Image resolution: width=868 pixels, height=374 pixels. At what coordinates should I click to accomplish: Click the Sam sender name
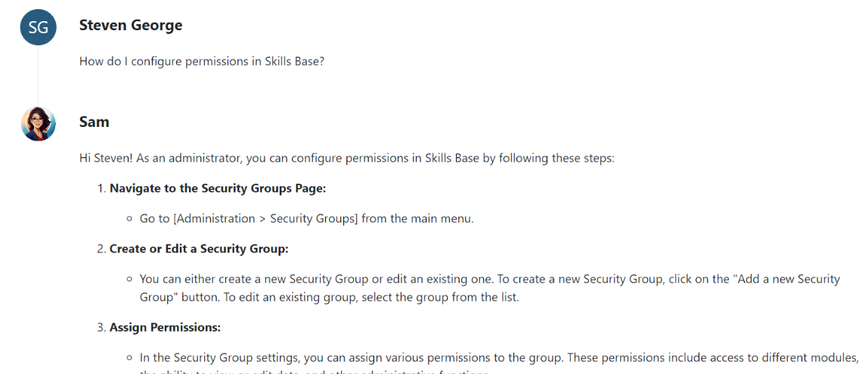pyautogui.click(x=94, y=122)
